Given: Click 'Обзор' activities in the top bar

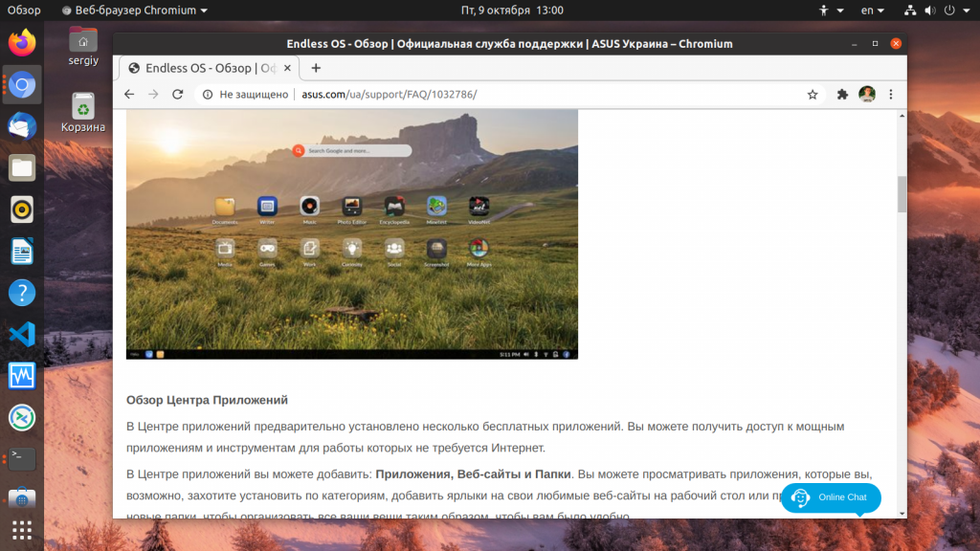Looking at the screenshot, I should coord(24,10).
